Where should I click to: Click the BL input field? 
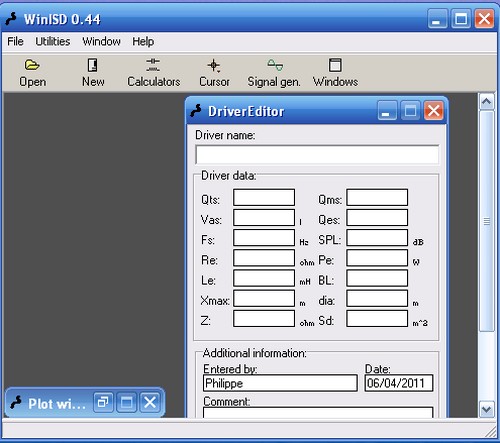click(x=377, y=278)
